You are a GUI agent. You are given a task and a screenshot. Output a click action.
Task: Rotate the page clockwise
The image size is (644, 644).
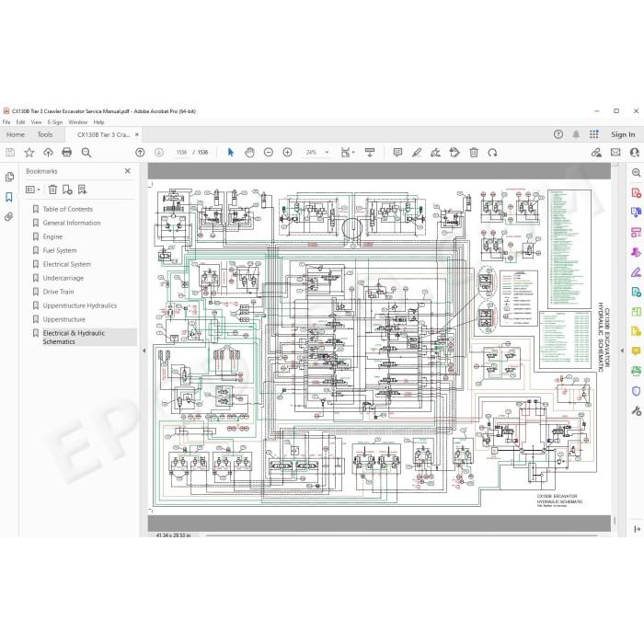tap(492, 153)
